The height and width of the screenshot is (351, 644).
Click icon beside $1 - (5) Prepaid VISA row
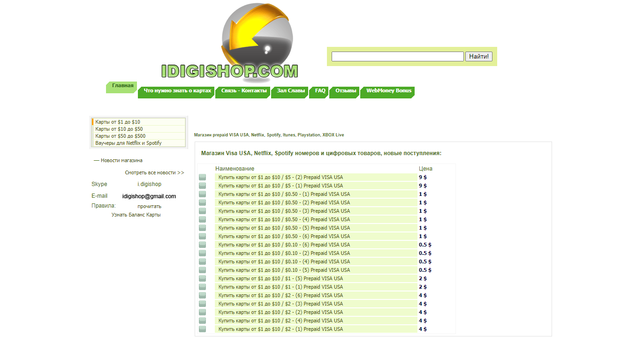(x=203, y=278)
